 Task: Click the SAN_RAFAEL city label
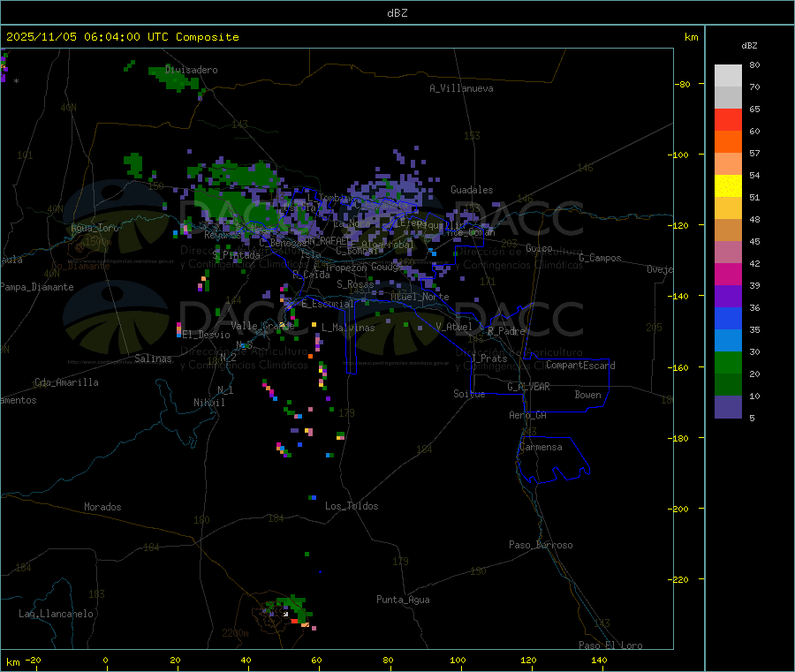click(323, 240)
